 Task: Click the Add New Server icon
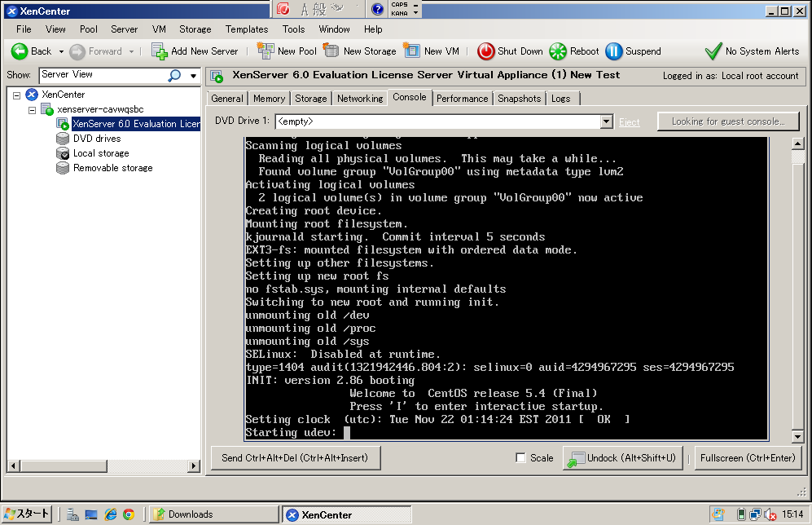(x=160, y=51)
